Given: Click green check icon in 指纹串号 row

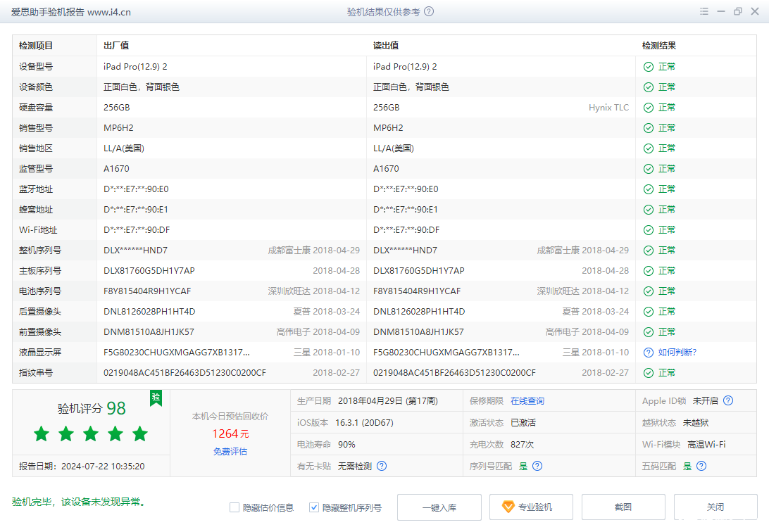Looking at the screenshot, I should (649, 373).
